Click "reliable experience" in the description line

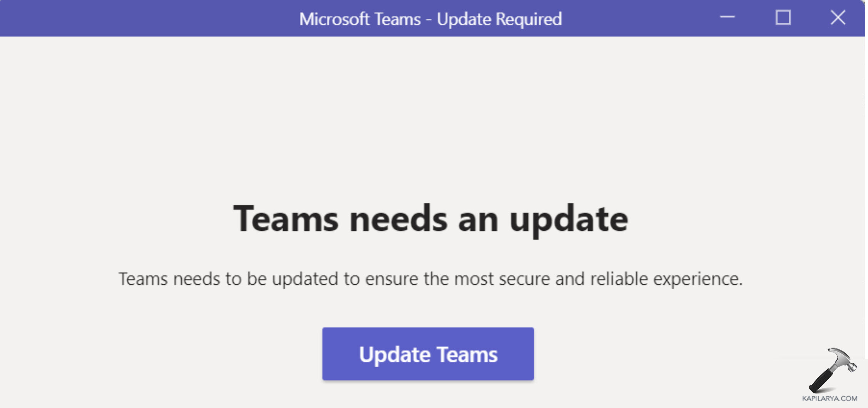tap(666, 279)
